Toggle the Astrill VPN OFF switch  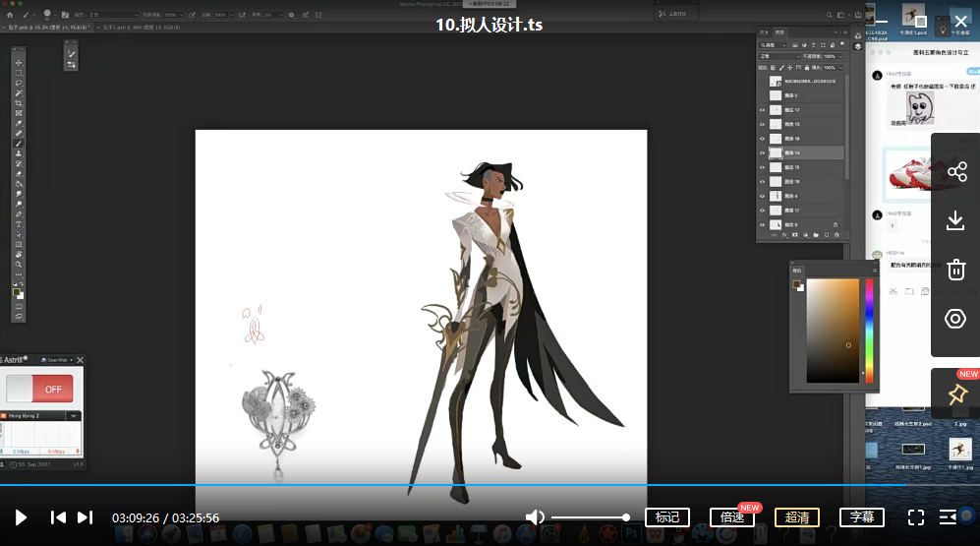pos(39,389)
